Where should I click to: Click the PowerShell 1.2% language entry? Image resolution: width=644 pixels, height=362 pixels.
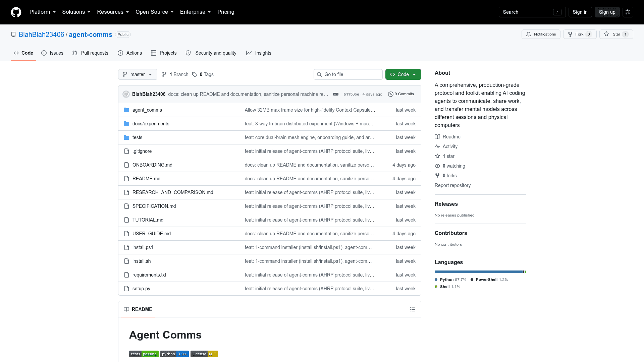point(489,280)
